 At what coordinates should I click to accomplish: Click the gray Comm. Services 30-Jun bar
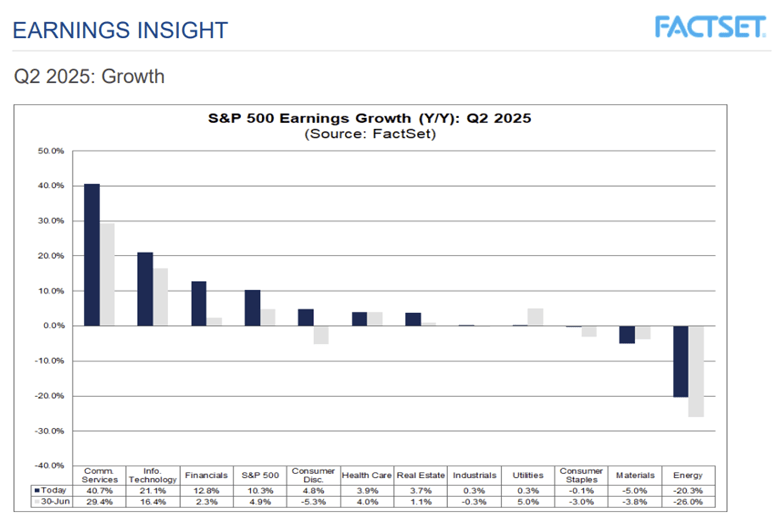pyautogui.click(x=107, y=275)
